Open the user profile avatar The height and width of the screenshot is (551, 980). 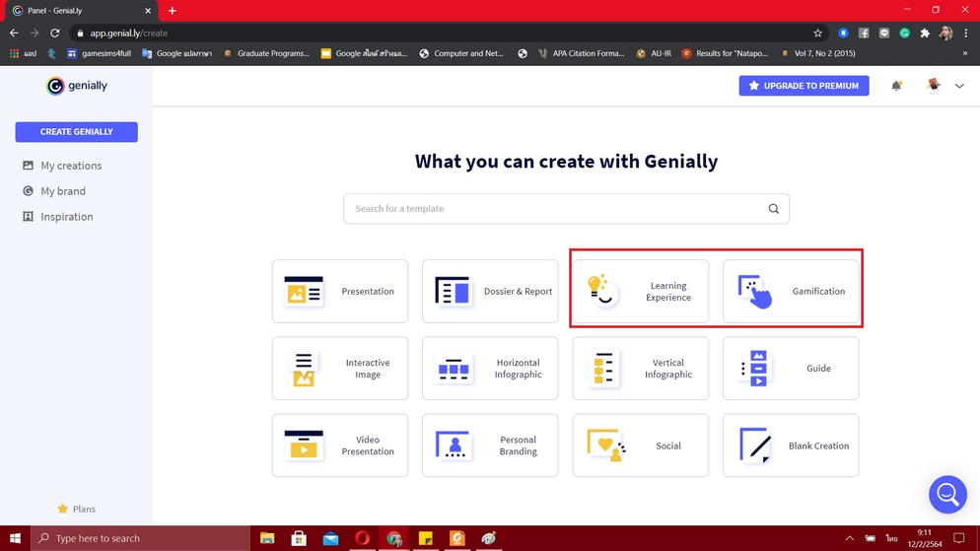934,86
